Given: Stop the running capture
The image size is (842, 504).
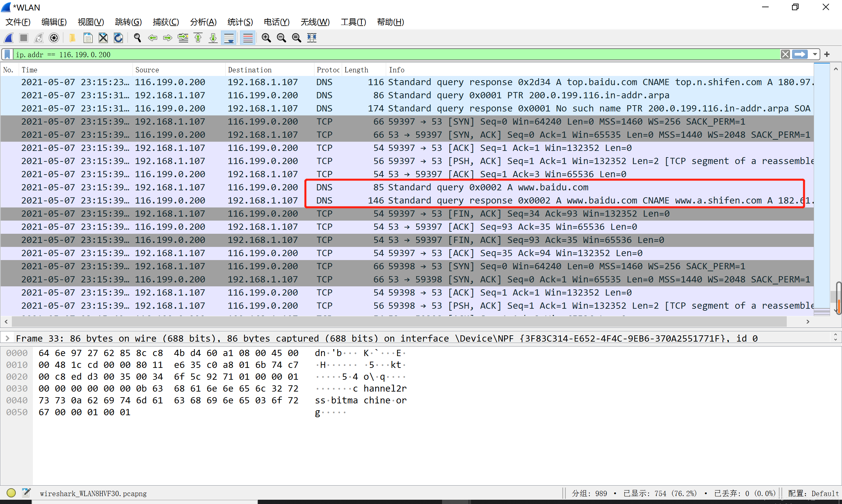Looking at the screenshot, I should click(24, 38).
